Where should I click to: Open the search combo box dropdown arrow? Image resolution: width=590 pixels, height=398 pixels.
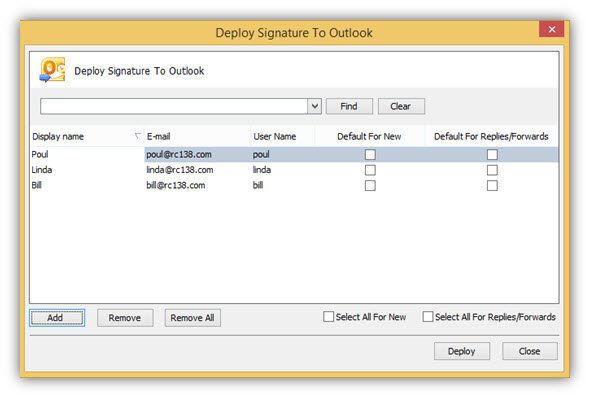(x=315, y=106)
